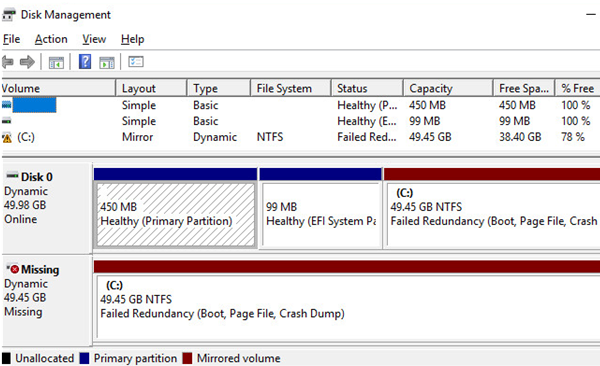Click the 450 MB capacity cell in list
Image resolution: width=600 pixels, height=366 pixels.
coord(427,105)
